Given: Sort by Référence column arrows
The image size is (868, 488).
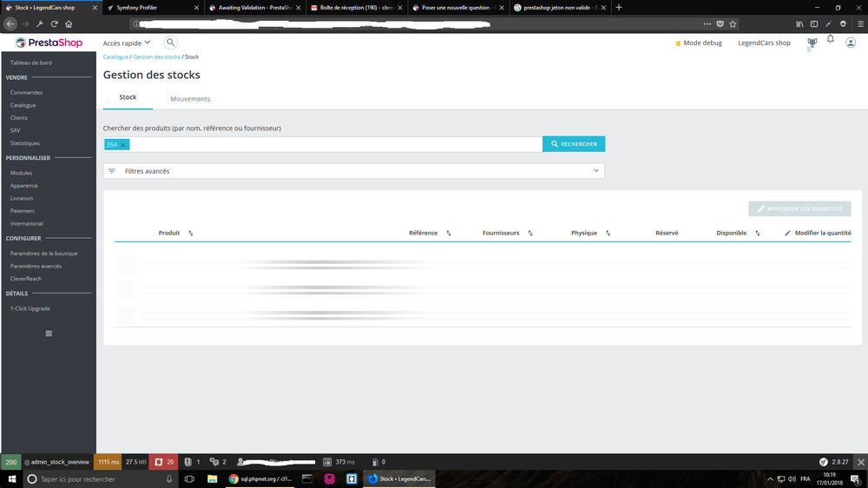Looking at the screenshot, I should click(x=449, y=234).
